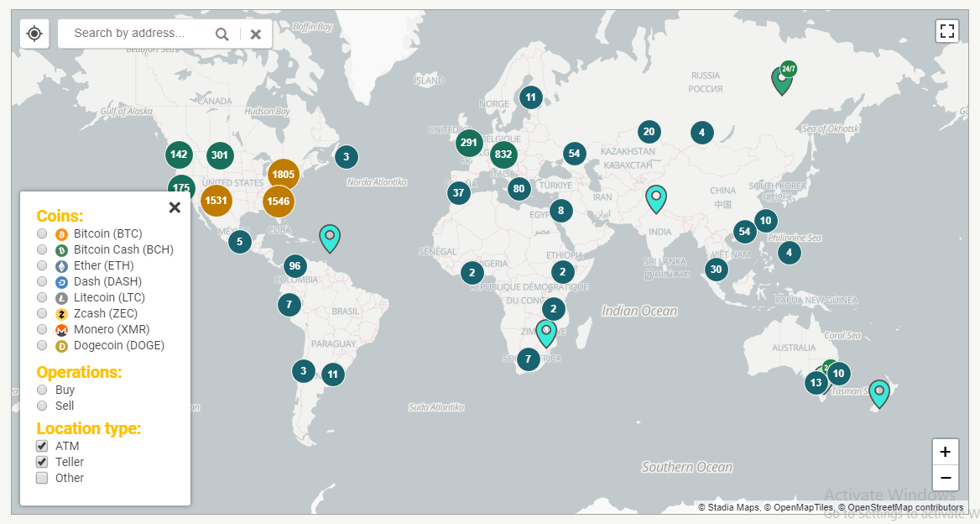Toggle fullscreen map view icon
The width and height of the screenshot is (980, 524).
click(x=947, y=30)
